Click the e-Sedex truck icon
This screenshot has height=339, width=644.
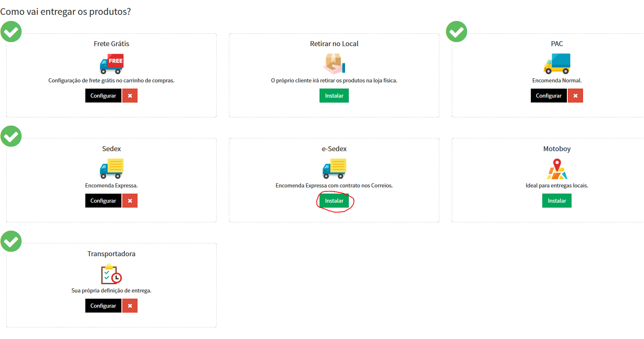334,169
